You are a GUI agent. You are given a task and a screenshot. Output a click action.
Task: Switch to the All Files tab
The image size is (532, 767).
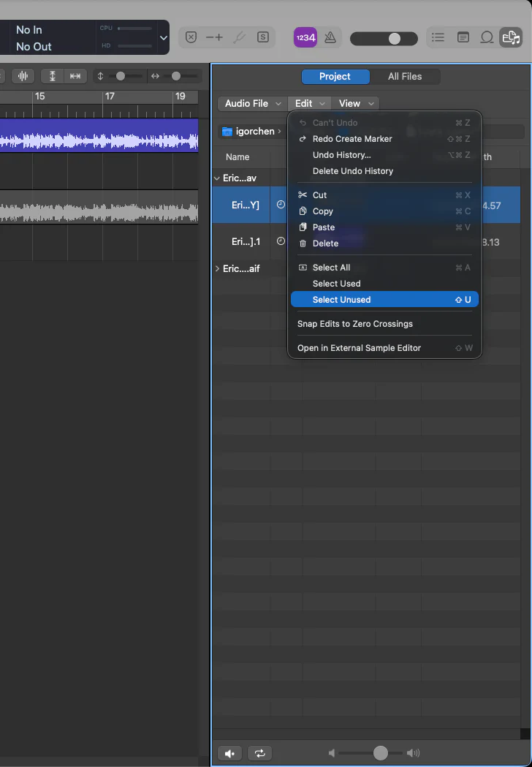(405, 76)
